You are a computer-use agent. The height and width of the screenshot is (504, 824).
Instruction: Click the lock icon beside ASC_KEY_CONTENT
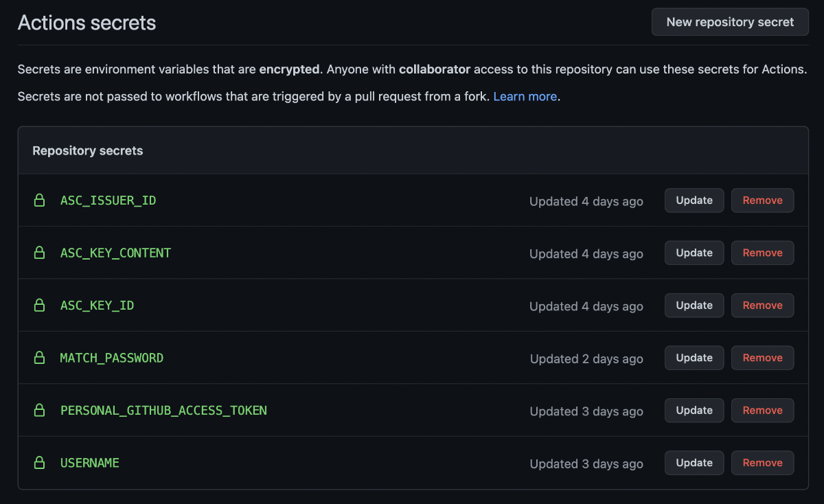pos(40,253)
